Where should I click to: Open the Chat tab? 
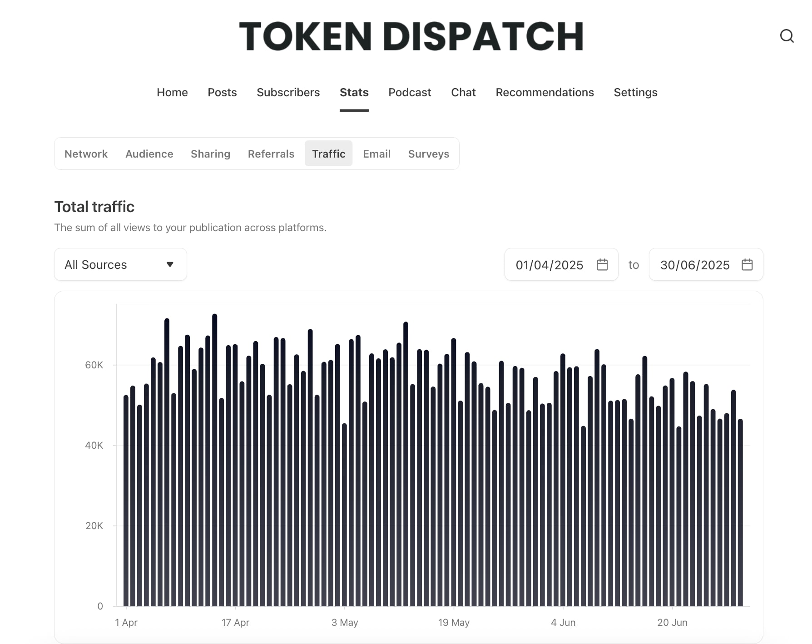[x=463, y=92]
